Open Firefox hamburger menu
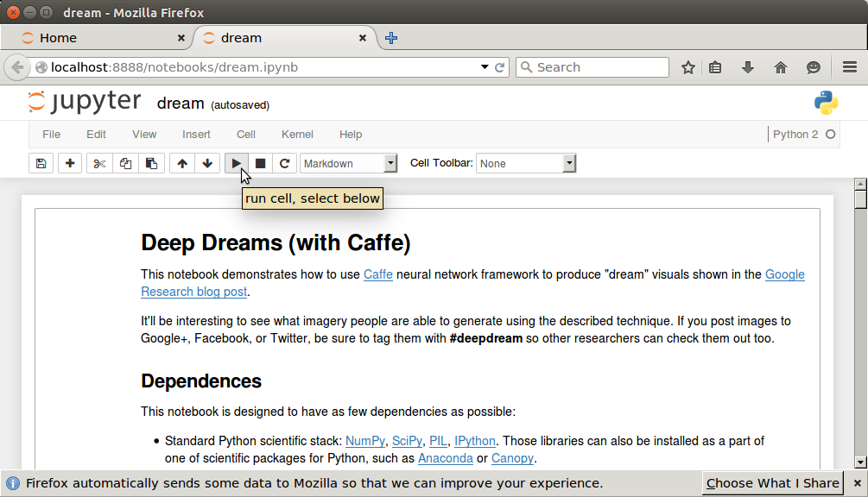868x497 pixels. tap(850, 67)
